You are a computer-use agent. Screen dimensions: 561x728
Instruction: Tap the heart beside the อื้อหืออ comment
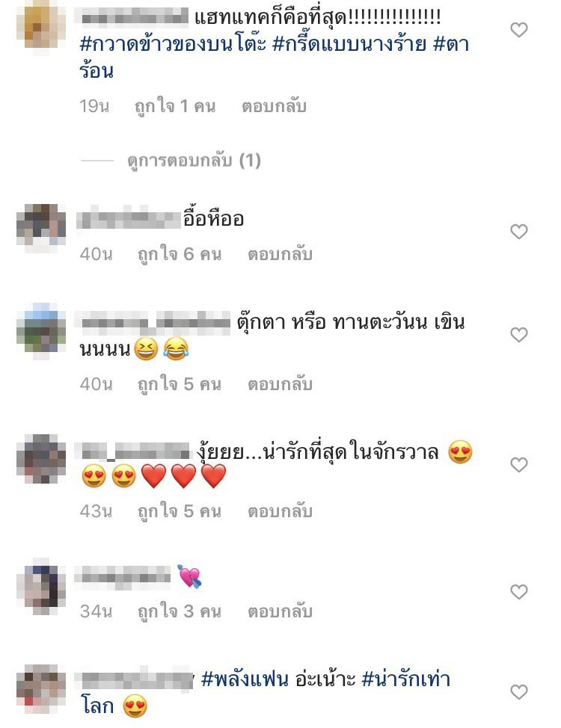pyautogui.click(x=518, y=232)
